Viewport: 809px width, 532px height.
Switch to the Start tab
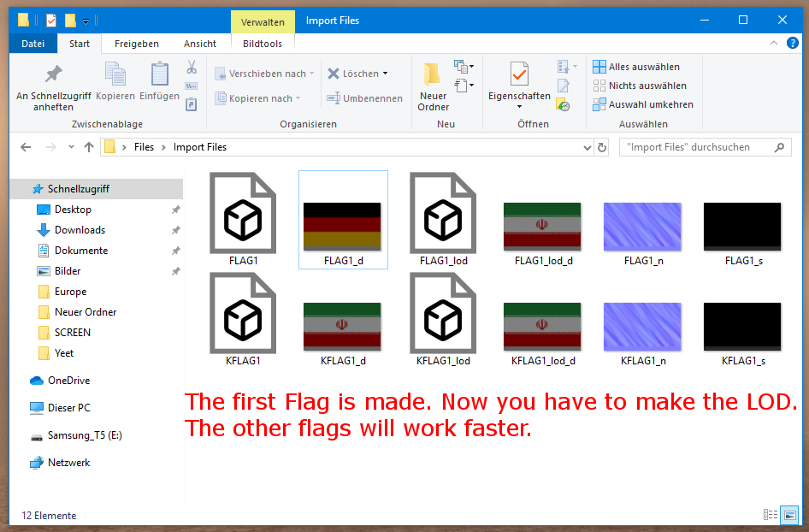[x=79, y=44]
